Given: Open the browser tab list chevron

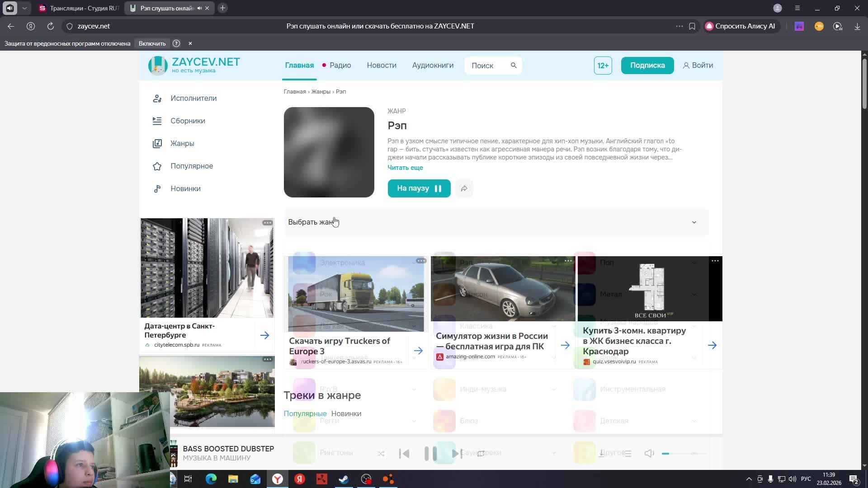Looking at the screenshot, I should [24, 8].
